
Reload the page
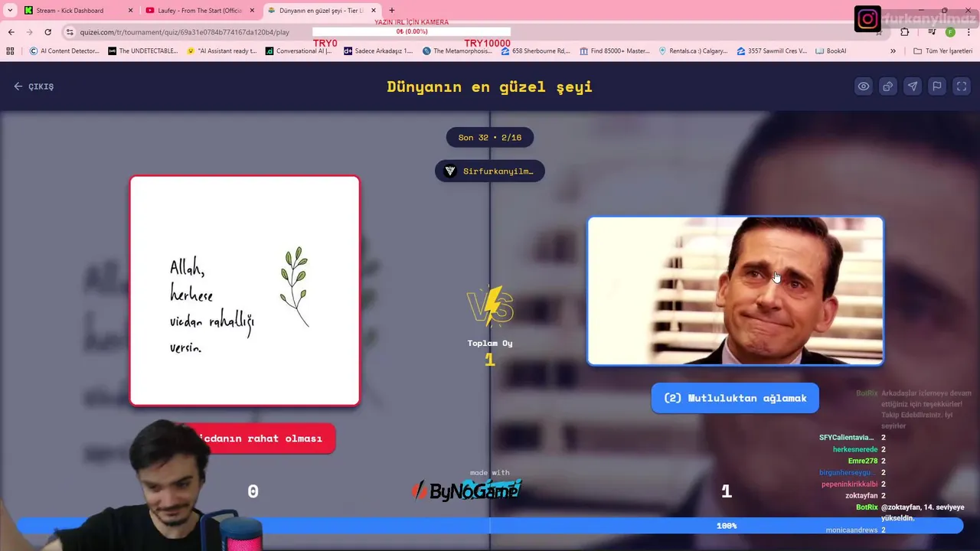pos(47,32)
